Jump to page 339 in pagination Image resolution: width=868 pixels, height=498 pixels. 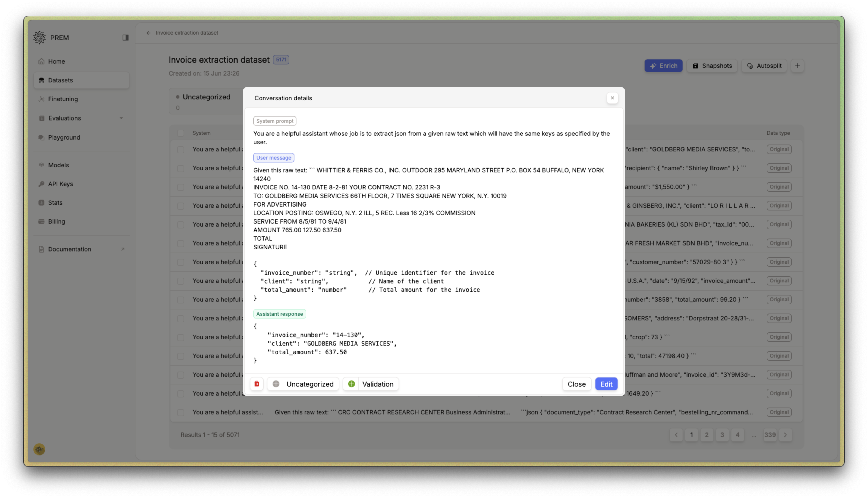[x=770, y=435]
